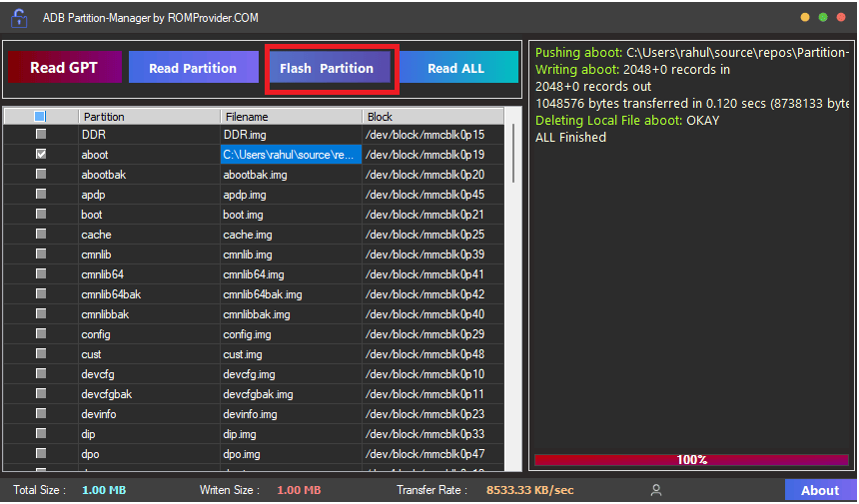Click the DDR.img filename cell

pos(291,135)
